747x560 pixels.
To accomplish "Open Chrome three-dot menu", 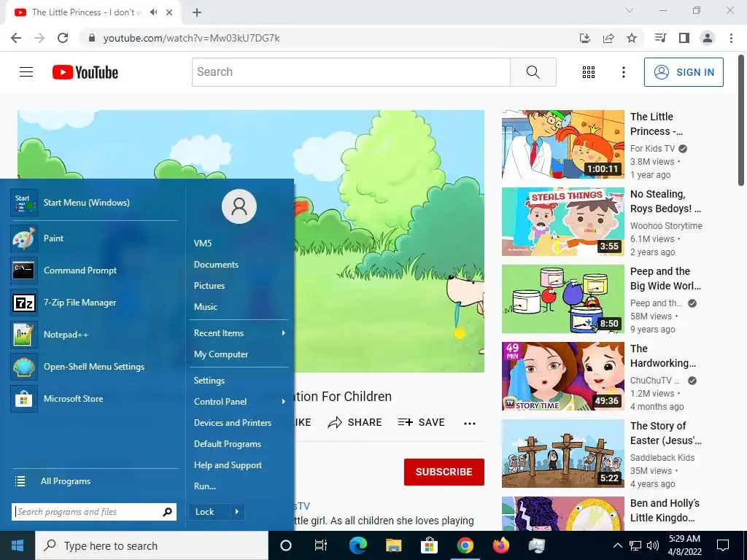I will [x=731, y=38].
